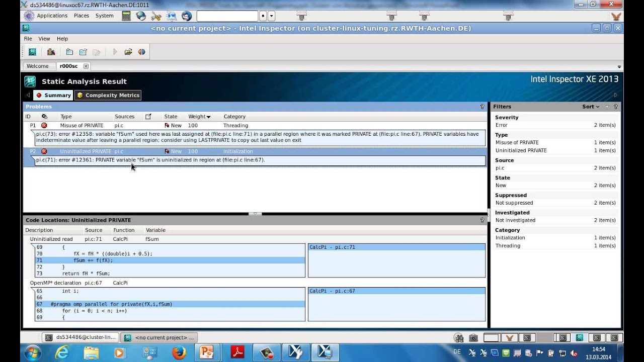This screenshot has height=362, width=644.
Task: Open the View menu
Action: pos(44,39)
